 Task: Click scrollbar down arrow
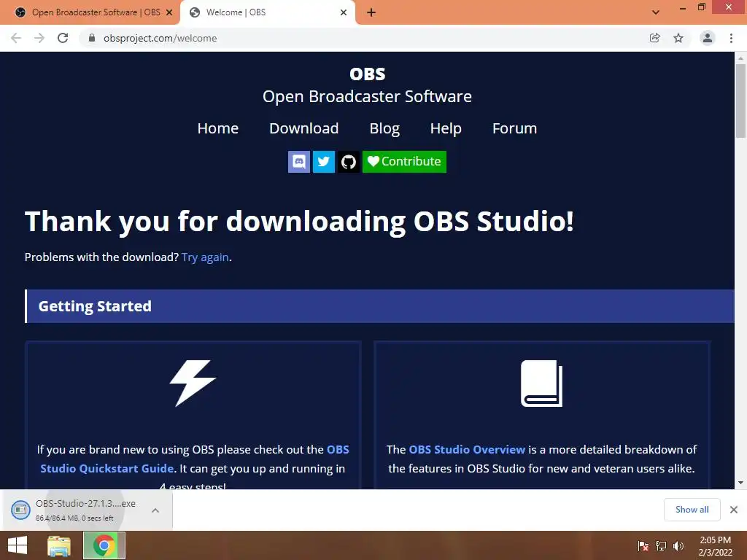point(740,483)
